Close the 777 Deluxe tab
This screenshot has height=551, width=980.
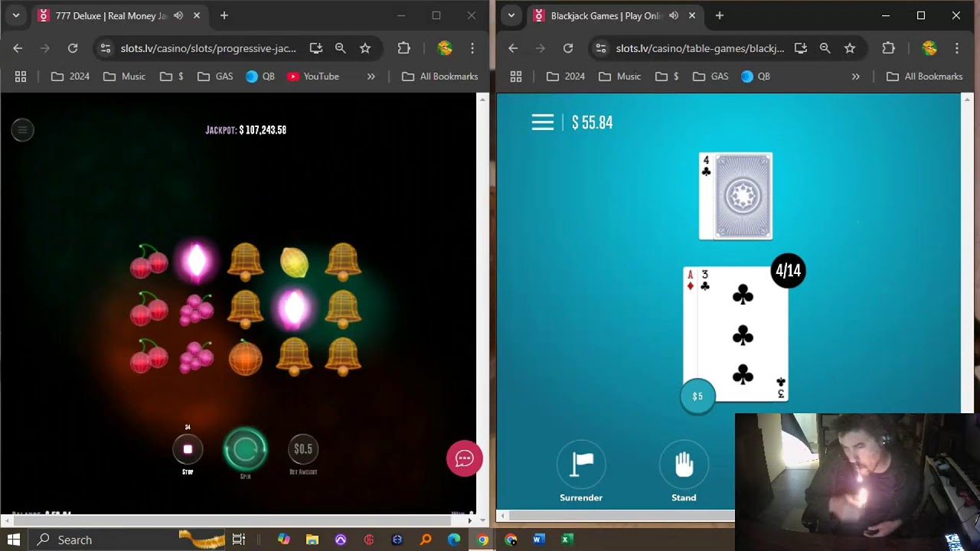pyautogui.click(x=197, y=15)
